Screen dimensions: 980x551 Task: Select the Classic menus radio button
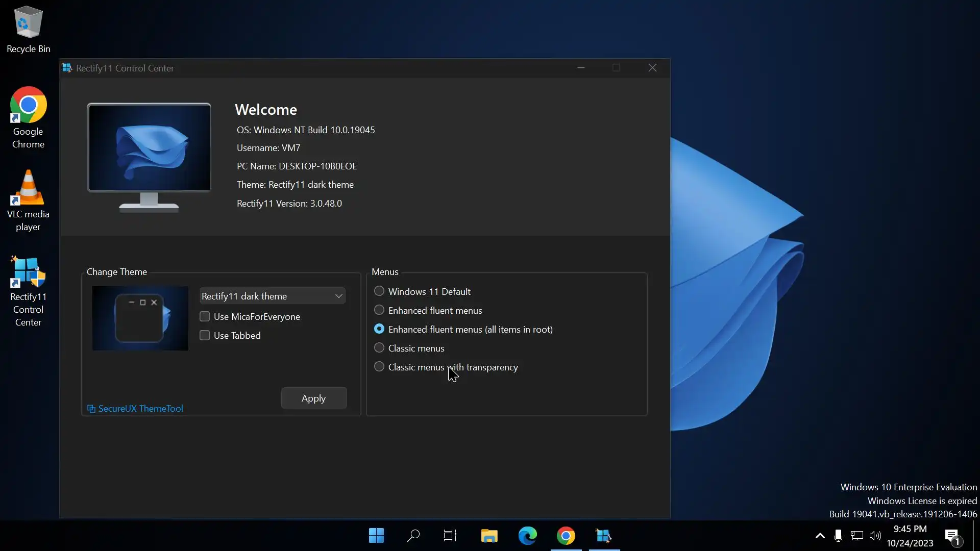379,348
